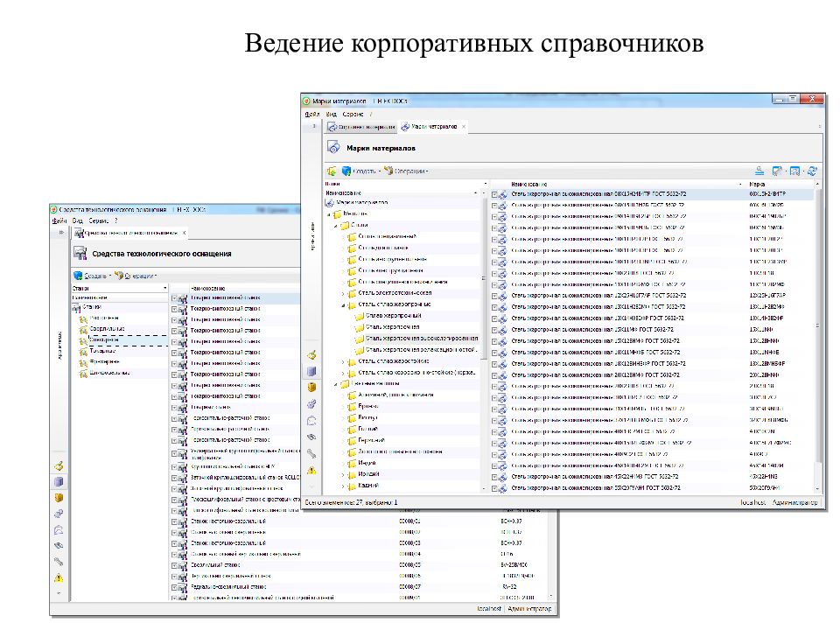Click the blue-gray cube icon in Средства технологического оснащения sidebar
This screenshot has width=840, height=630.
59,481
